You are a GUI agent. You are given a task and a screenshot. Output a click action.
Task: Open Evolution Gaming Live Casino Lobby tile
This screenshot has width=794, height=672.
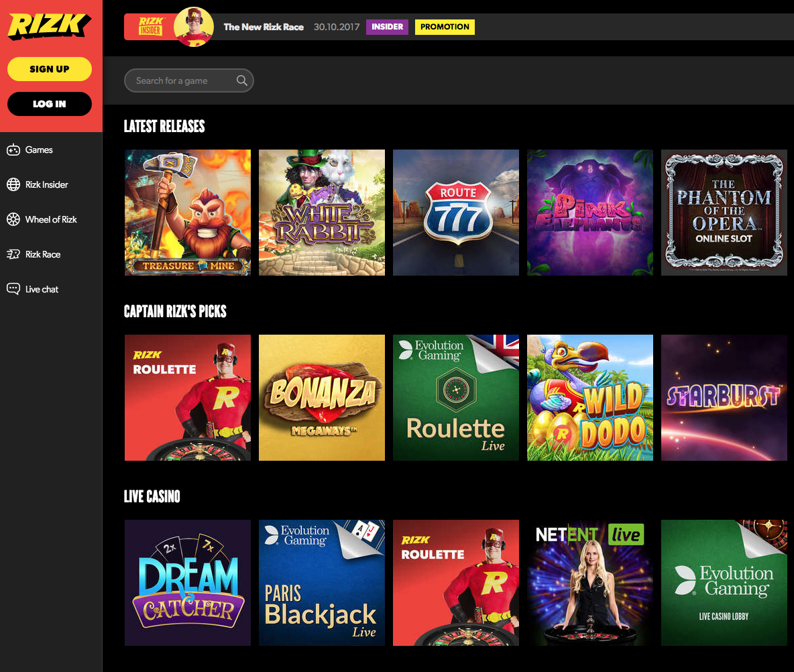tap(724, 583)
